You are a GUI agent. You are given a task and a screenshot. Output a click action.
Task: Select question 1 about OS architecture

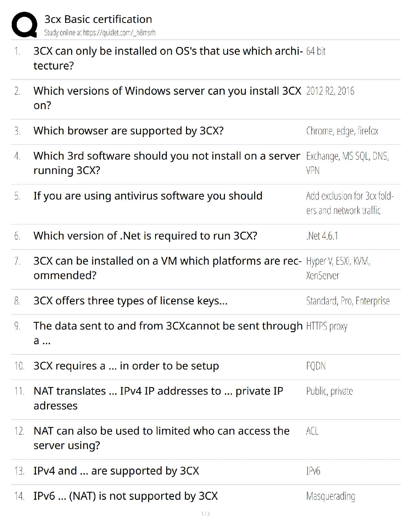click(x=168, y=58)
